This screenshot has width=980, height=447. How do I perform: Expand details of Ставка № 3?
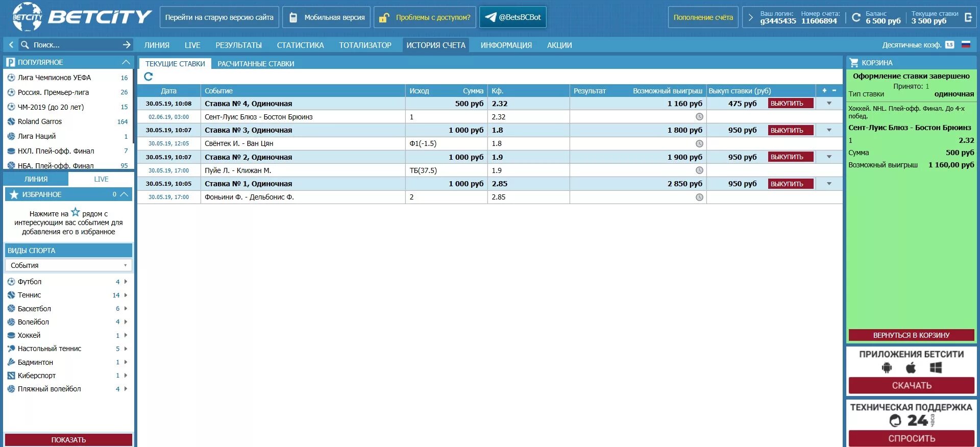coord(829,130)
